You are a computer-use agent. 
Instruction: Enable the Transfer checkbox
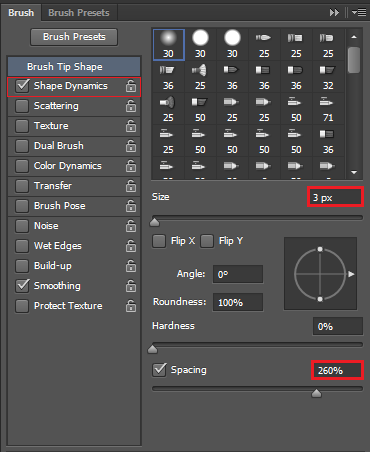coord(22,186)
